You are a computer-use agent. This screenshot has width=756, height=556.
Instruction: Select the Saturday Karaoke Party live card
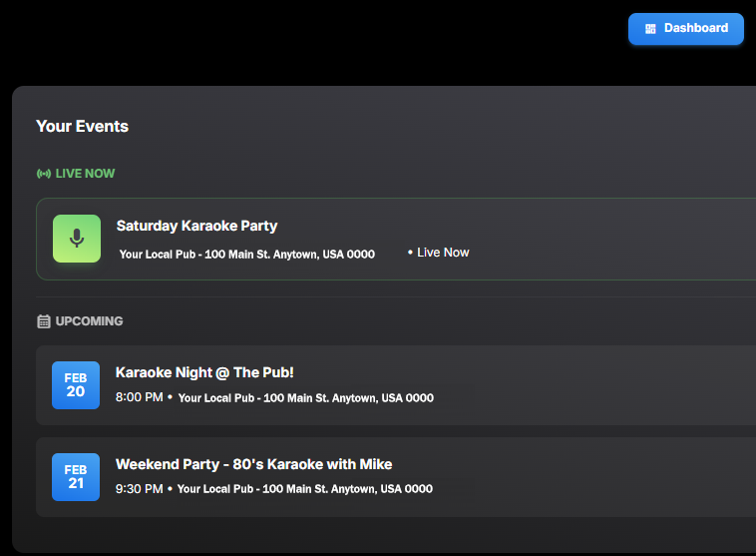point(598,240)
